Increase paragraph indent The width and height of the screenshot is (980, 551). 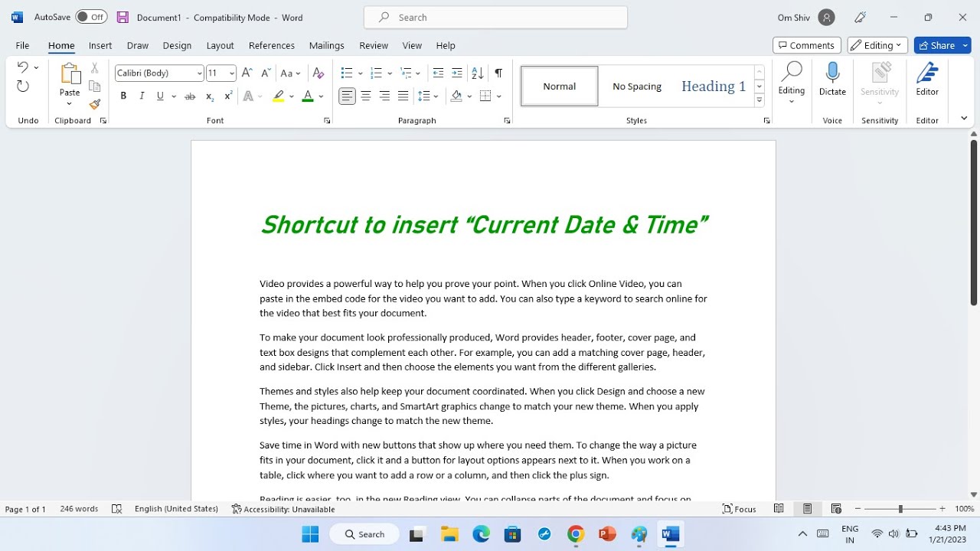pyautogui.click(x=457, y=73)
